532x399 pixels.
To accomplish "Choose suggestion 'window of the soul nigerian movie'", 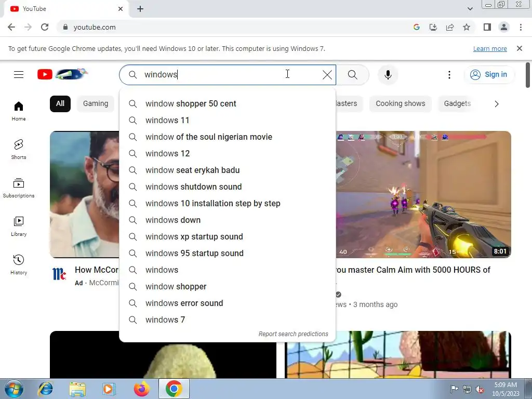I will pyautogui.click(x=228, y=137).
